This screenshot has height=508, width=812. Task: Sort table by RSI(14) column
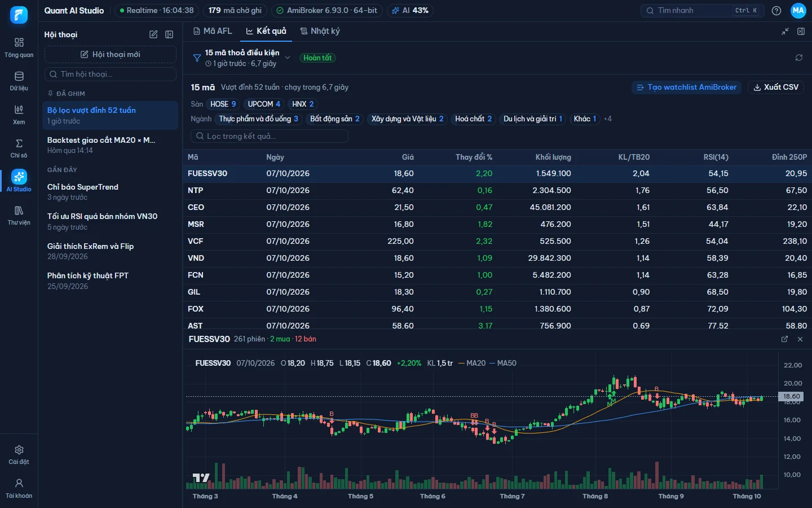(716, 157)
